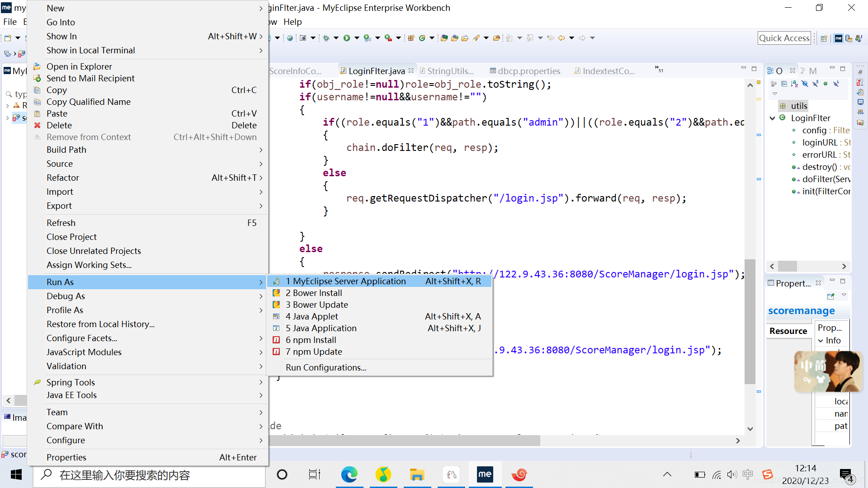Click the Quick Access search field
Viewport: 868px width, 488px height.
coord(784,38)
